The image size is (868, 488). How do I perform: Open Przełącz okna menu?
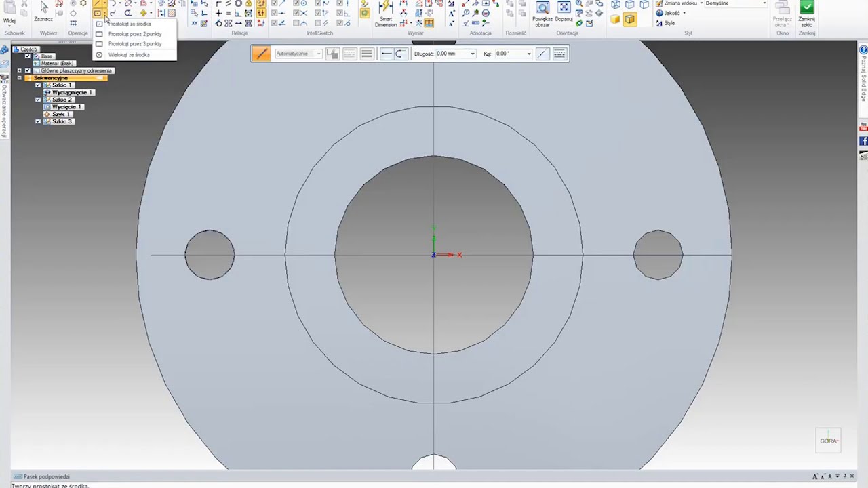[x=782, y=14]
